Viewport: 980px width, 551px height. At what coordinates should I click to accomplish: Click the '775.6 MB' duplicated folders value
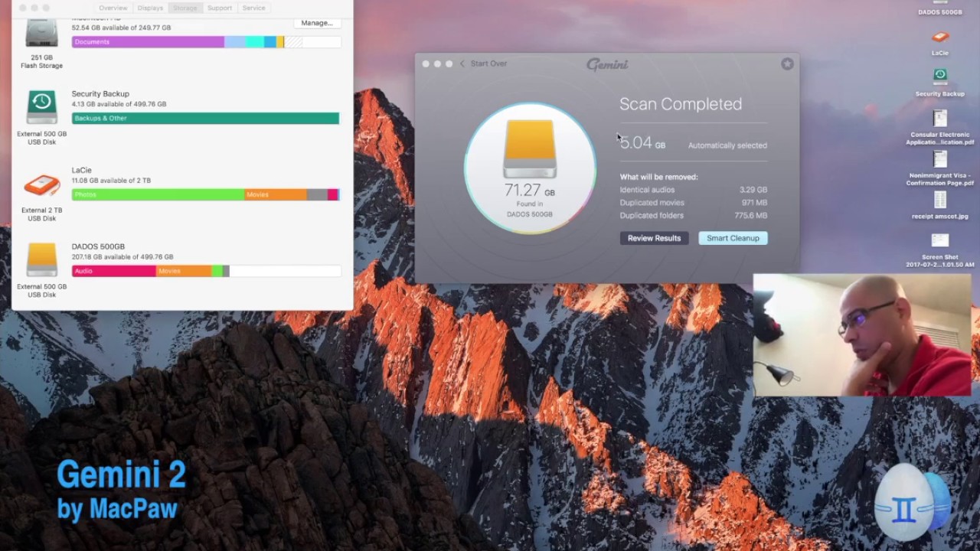click(751, 216)
